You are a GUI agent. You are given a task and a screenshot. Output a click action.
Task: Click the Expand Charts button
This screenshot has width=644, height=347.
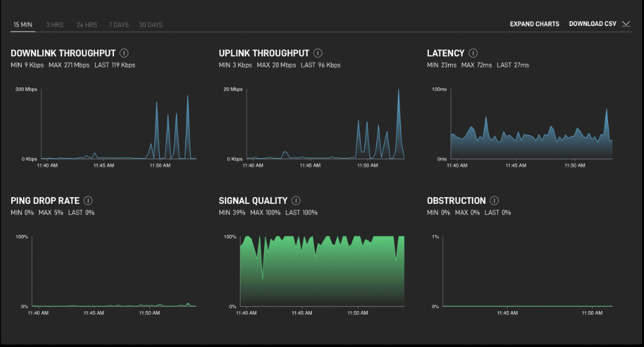[x=534, y=24]
